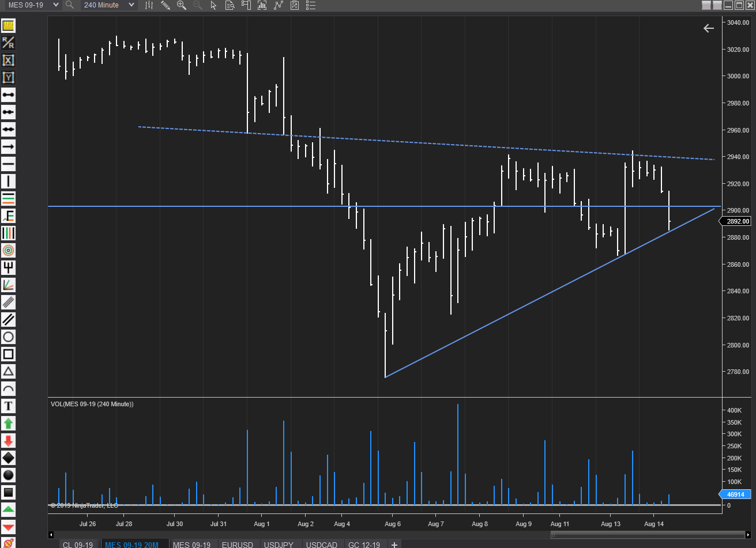Select the Region Highlight X tool

pos(8,60)
